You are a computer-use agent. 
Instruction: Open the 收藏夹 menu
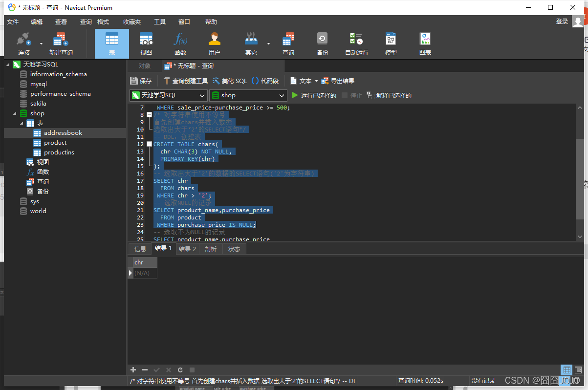pyautogui.click(x=132, y=22)
